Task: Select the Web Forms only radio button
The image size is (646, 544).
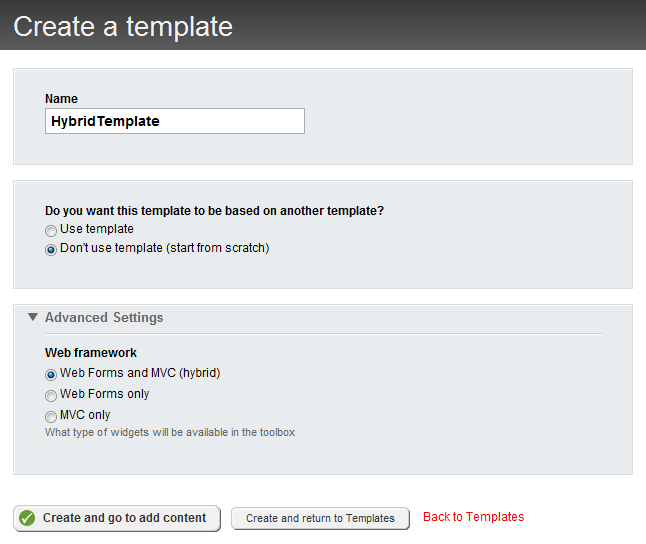Action: click(51, 395)
